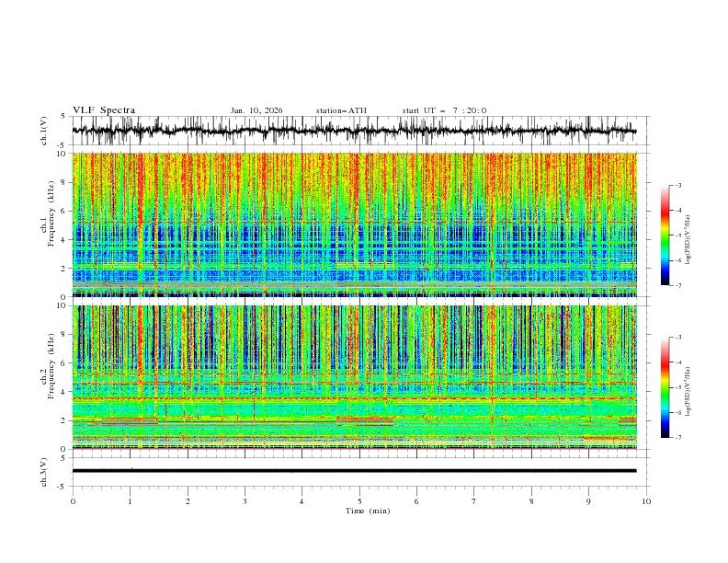The width and height of the screenshot is (728, 563).
Task: Click the '-7' tick on the lower color bar
Action: (x=677, y=437)
